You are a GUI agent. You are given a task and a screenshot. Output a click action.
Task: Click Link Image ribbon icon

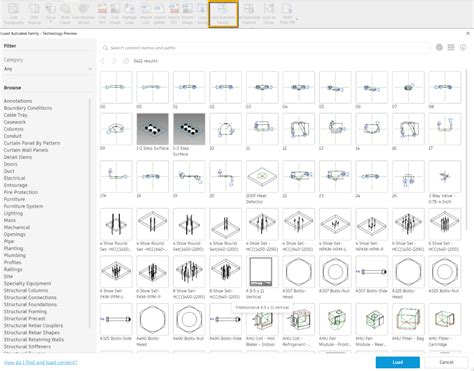[x=115, y=13]
